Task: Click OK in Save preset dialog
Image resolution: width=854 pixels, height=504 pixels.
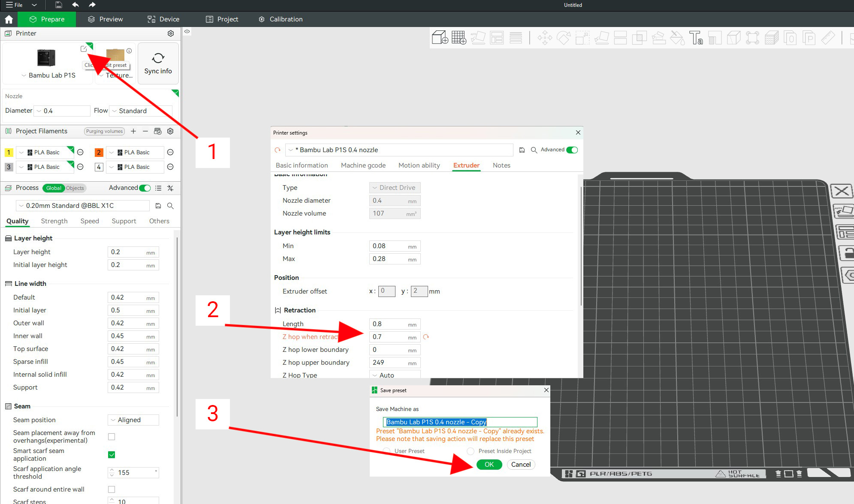Action: (x=489, y=465)
